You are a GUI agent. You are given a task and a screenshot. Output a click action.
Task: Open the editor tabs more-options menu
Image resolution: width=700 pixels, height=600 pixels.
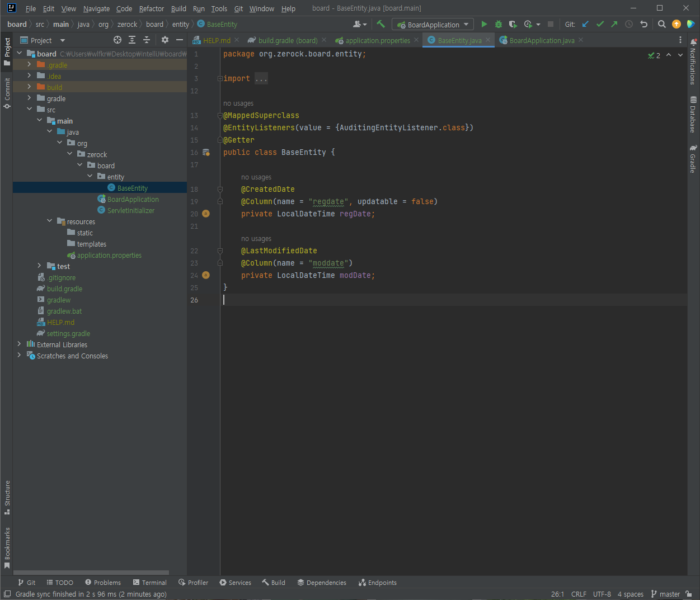[x=680, y=40]
